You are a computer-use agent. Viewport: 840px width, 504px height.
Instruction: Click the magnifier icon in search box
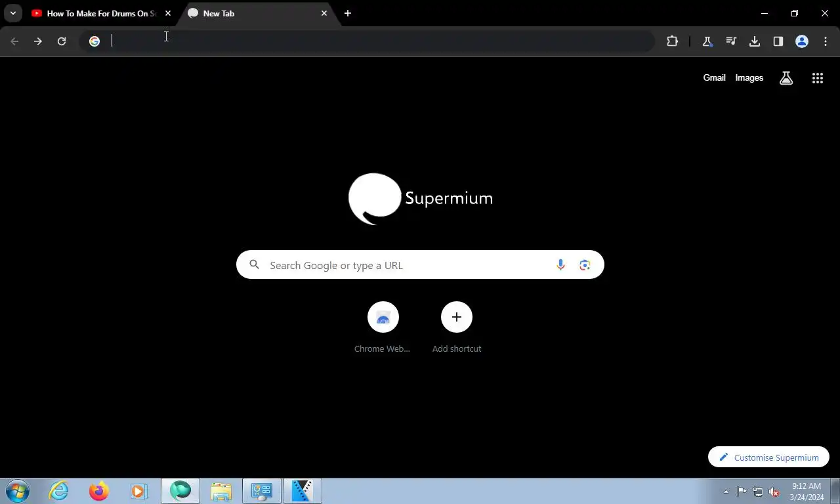255,265
